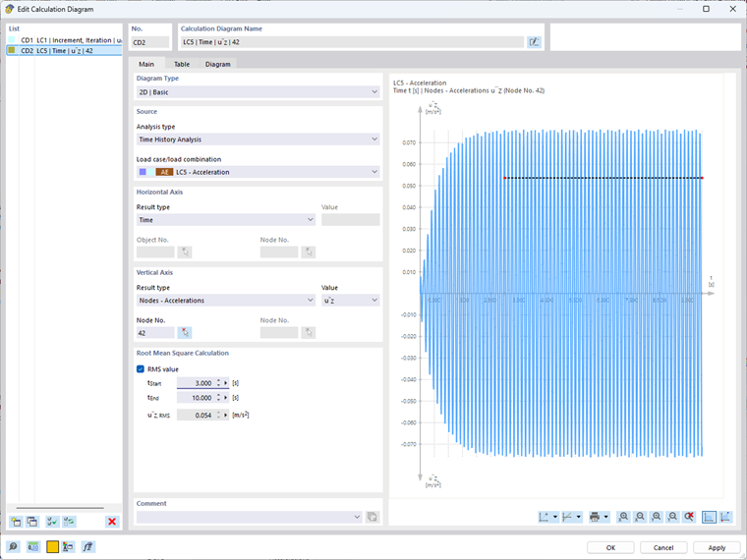Select CD2 LC5 Time row in list
The width and height of the screenshot is (747, 560).
[64, 50]
